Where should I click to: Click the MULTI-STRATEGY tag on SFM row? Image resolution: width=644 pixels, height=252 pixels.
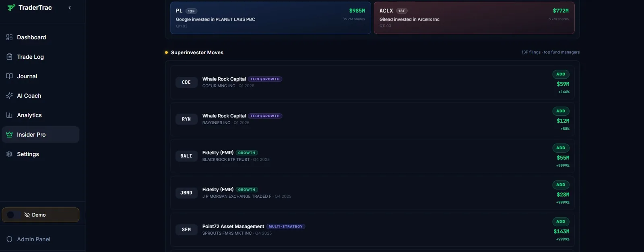(286, 226)
